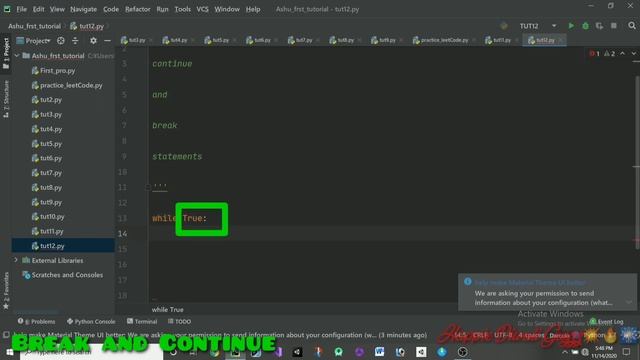640x360 pixels.
Task: Jump to next highlighted error arrow
Action: 633,53
